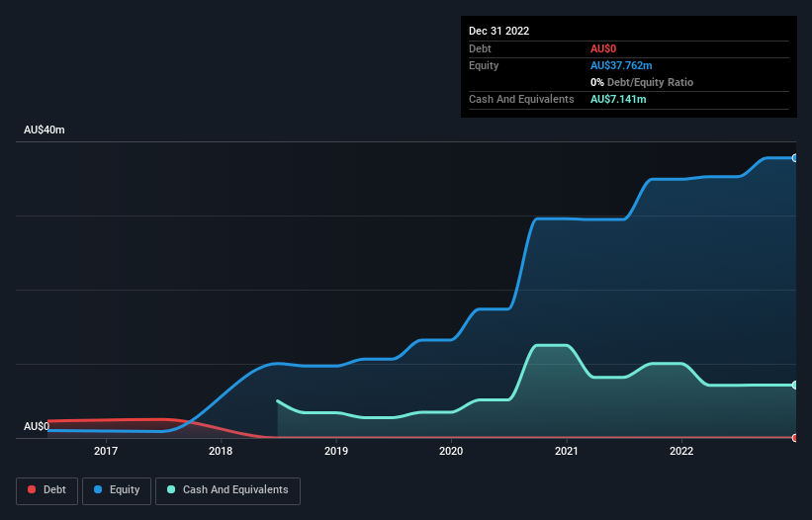Click the Cash And Equivalents tooltip label
The width and height of the screenshot is (812, 520).
tap(521, 99)
